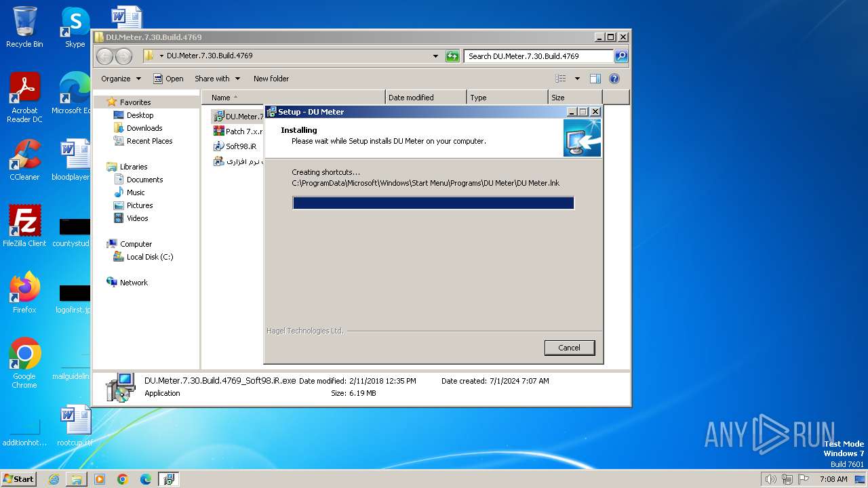
Task: Open Local Disk (C:)
Action: [x=149, y=257]
